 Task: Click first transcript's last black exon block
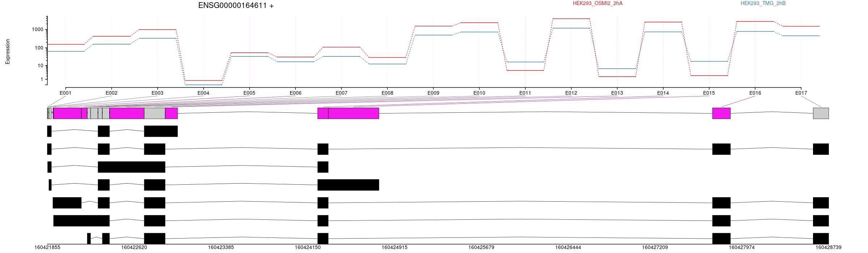[x=161, y=131]
